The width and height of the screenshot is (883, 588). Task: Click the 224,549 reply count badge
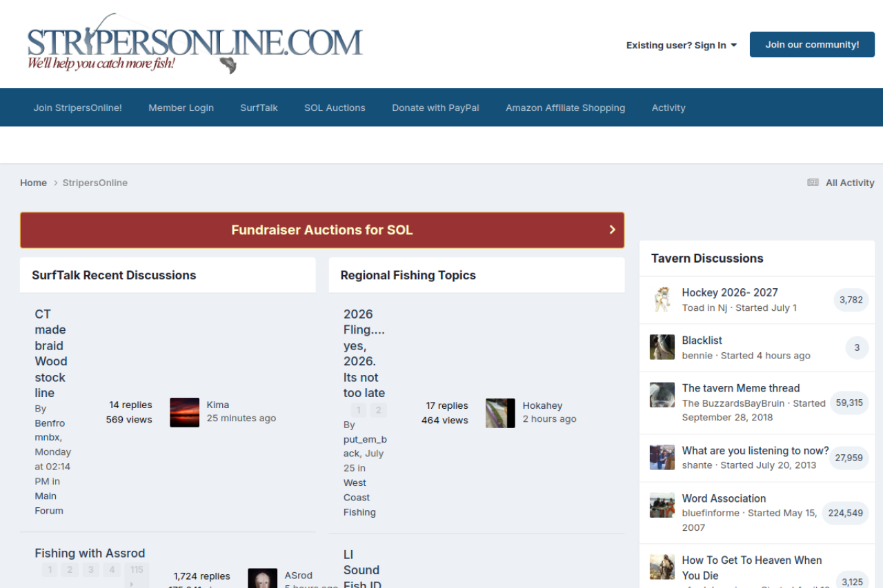tap(846, 513)
